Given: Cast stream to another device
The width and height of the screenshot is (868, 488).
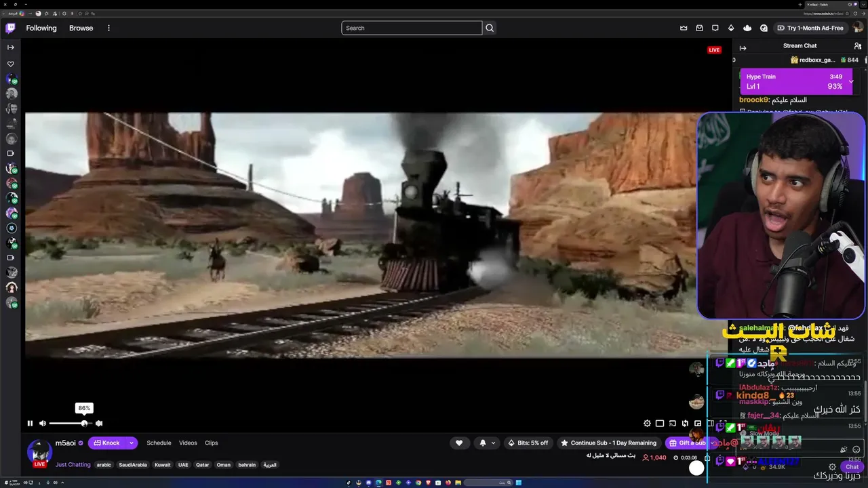Looking at the screenshot, I should [x=672, y=424].
